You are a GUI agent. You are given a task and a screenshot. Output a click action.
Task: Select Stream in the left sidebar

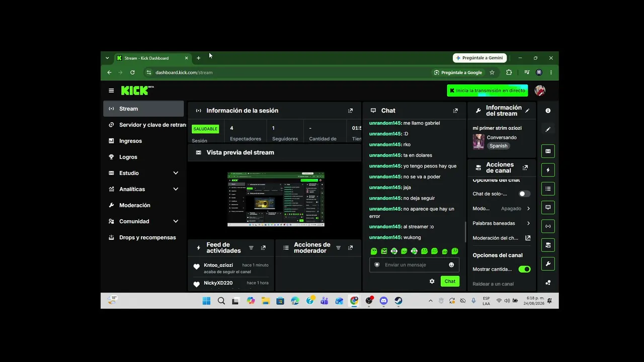click(143, 109)
